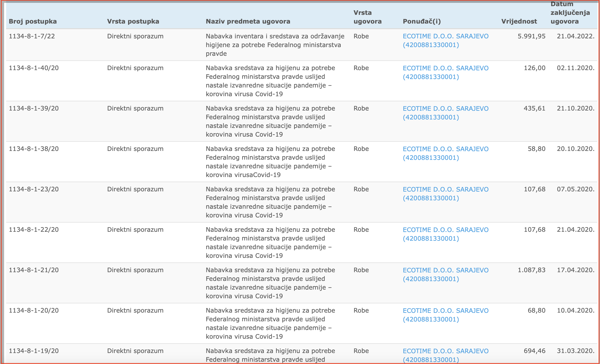Click contract description in row 1134-8-1-38/20
600x364 pixels.
point(270,162)
